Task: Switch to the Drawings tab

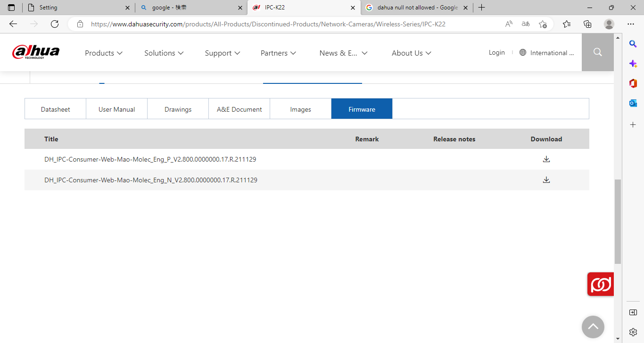Action: pyautogui.click(x=178, y=109)
